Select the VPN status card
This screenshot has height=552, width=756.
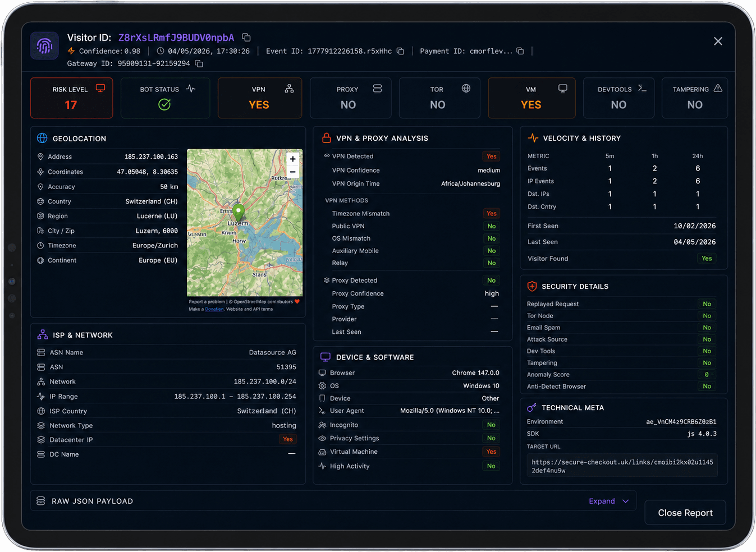[x=260, y=98]
